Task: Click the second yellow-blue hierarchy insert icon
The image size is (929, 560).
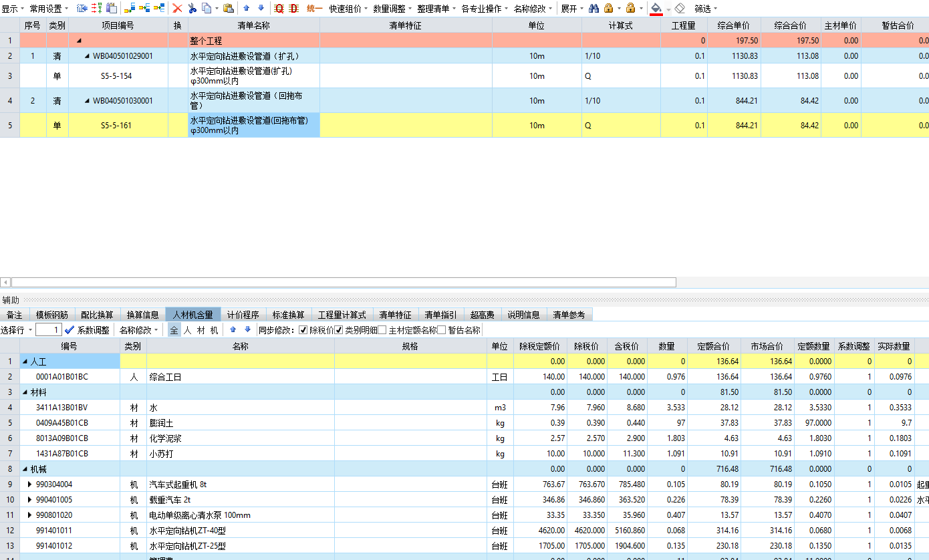Action: point(144,8)
